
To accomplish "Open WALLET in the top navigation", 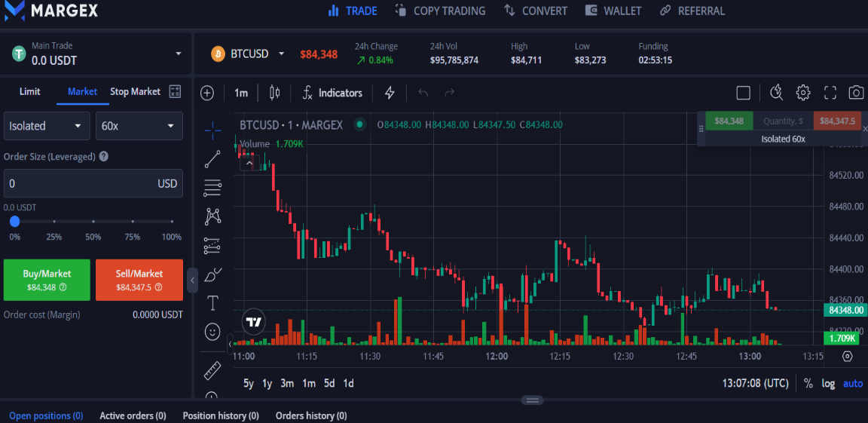I will pos(613,11).
